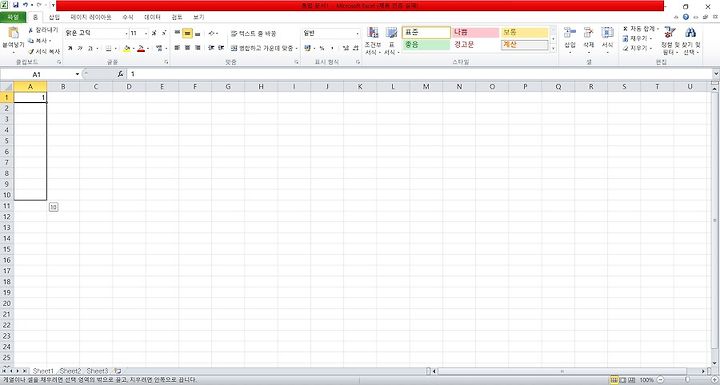Select the 표준 (Normal) cell style
Screen dimensions: 720x385
426,33
